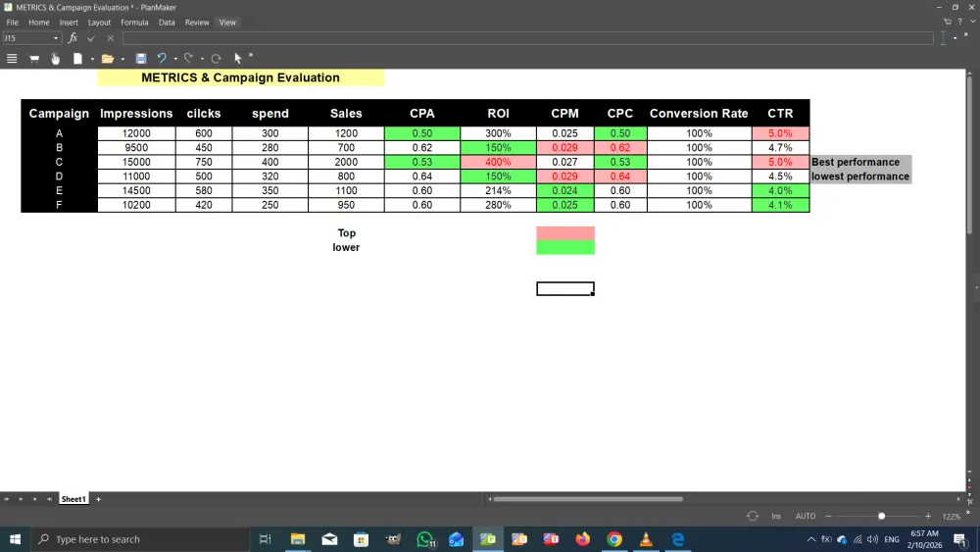
Task: Click the ENG language indicator
Action: click(892, 539)
